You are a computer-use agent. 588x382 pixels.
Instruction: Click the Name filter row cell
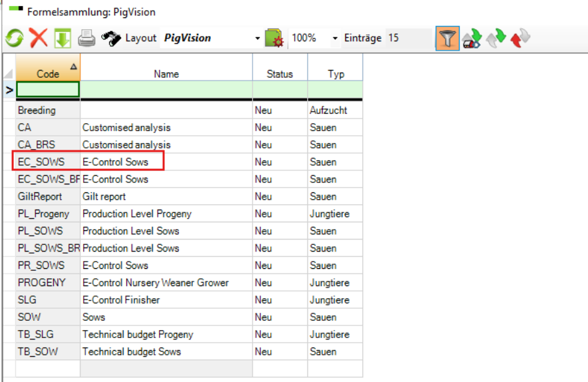166,90
